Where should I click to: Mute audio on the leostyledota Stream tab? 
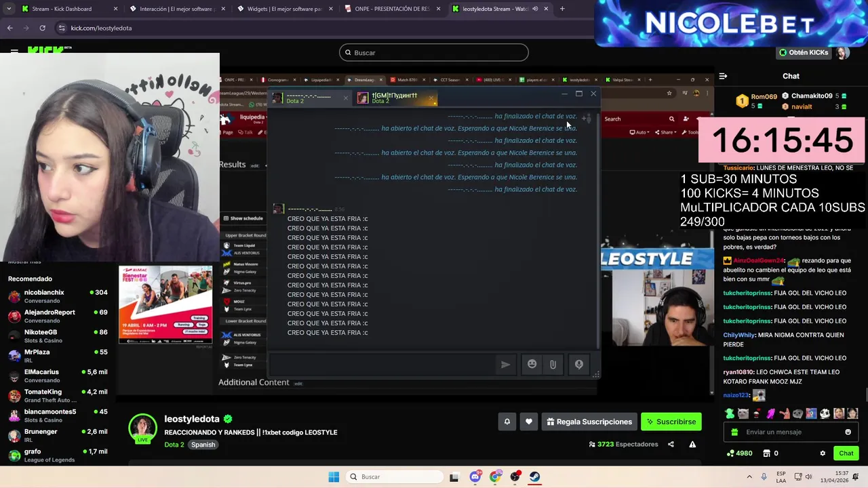(x=535, y=9)
